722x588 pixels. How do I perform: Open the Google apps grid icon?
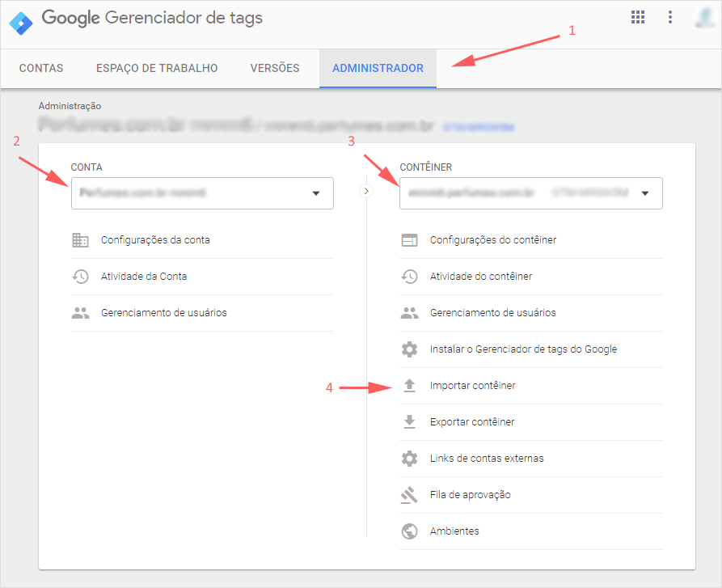coord(638,17)
